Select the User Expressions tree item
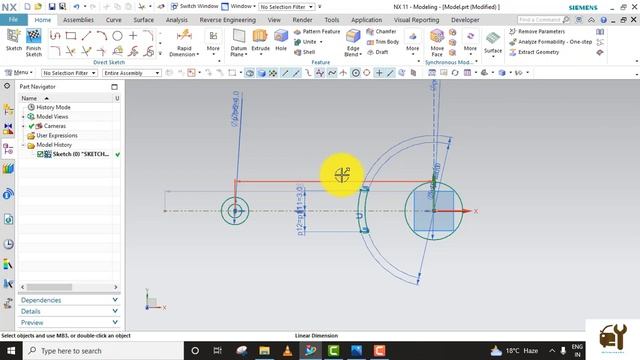The height and width of the screenshot is (360, 640). point(52,136)
